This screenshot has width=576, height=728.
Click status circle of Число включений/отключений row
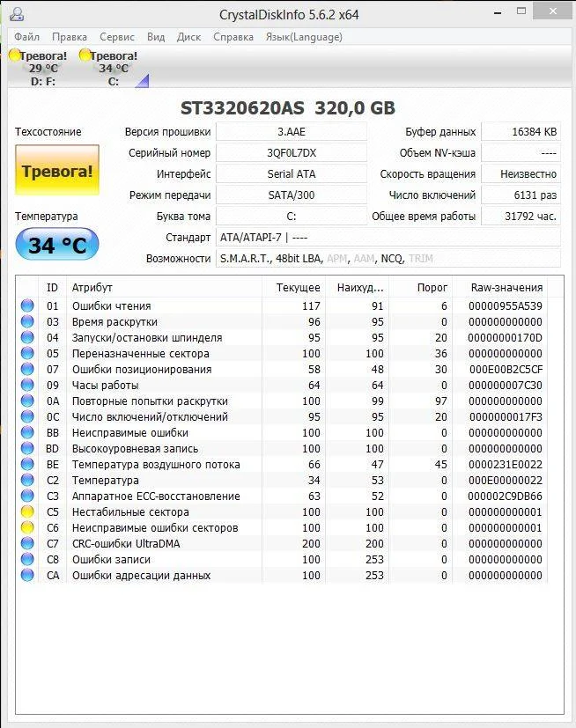(27, 416)
